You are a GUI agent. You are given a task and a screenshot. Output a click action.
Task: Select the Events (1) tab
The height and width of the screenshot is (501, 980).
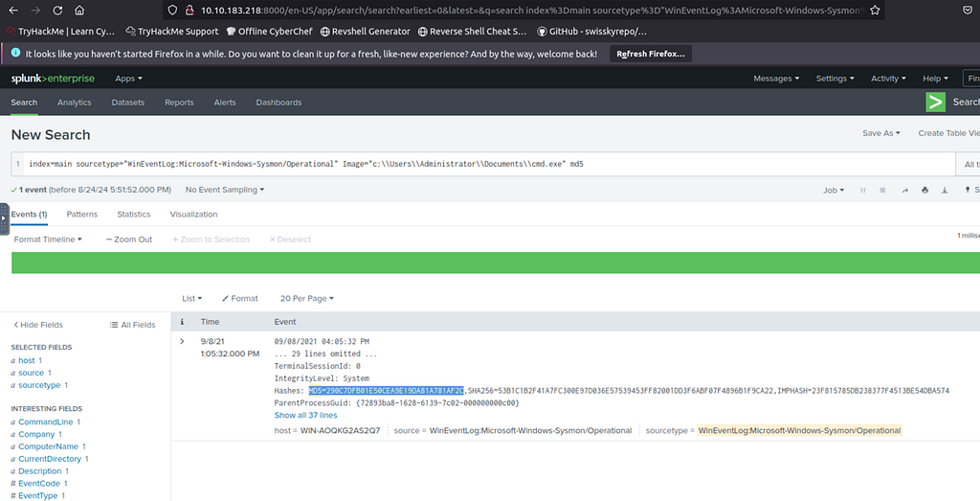click(x=29, y=215)
